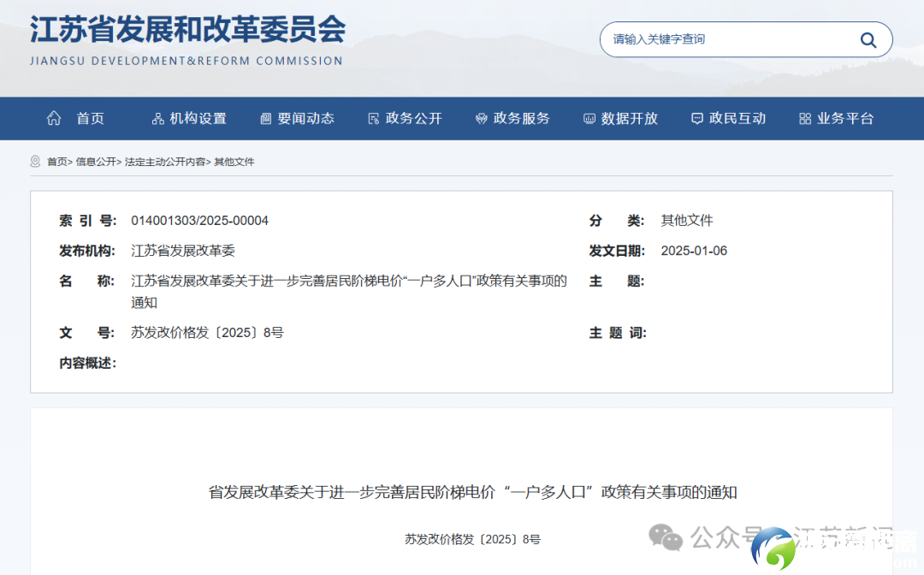Click the search magnifier icon
Screen dimensions: 924x575
[868, 40]
